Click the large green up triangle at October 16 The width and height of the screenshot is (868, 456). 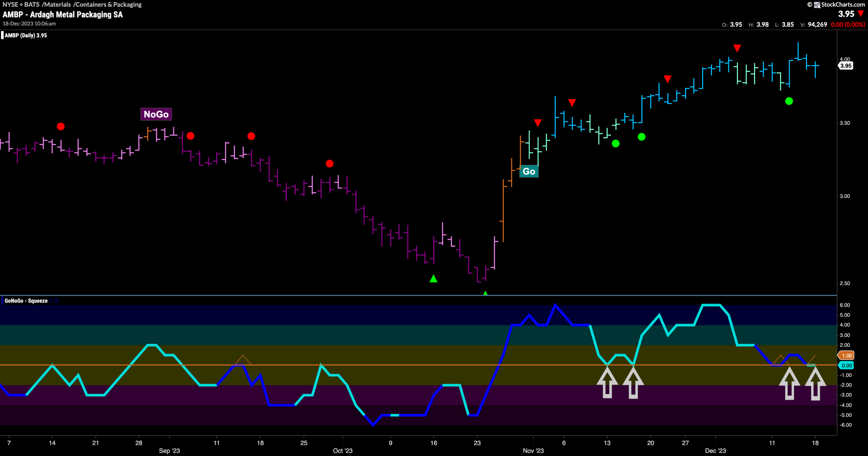pyautogui.click(x=433, y=278)
